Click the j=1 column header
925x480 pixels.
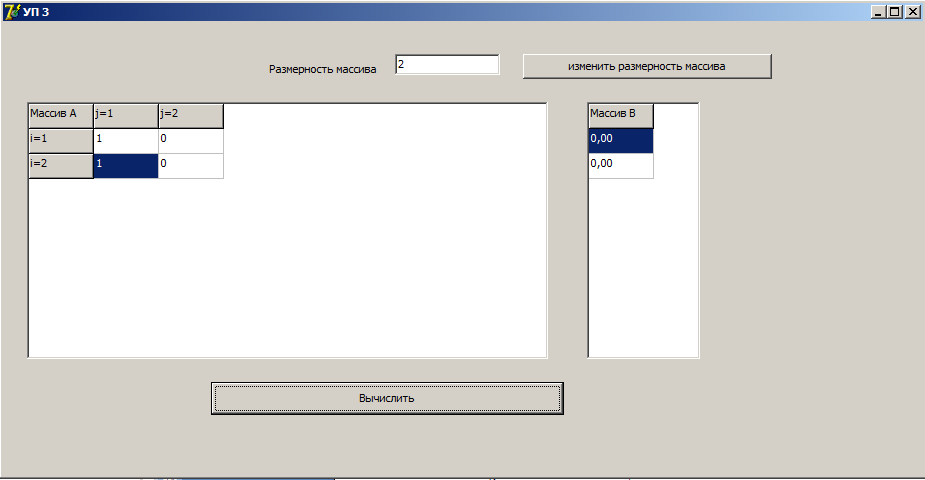[x=126, y=116]
